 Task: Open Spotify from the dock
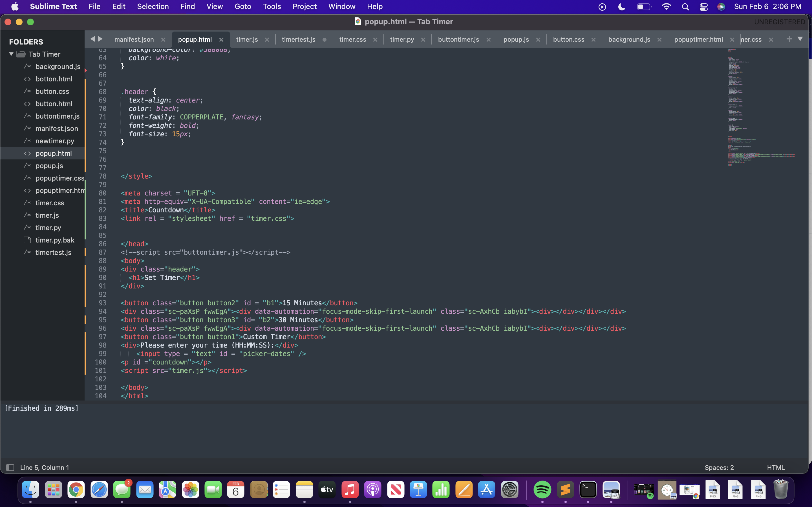tap(542, 490)
